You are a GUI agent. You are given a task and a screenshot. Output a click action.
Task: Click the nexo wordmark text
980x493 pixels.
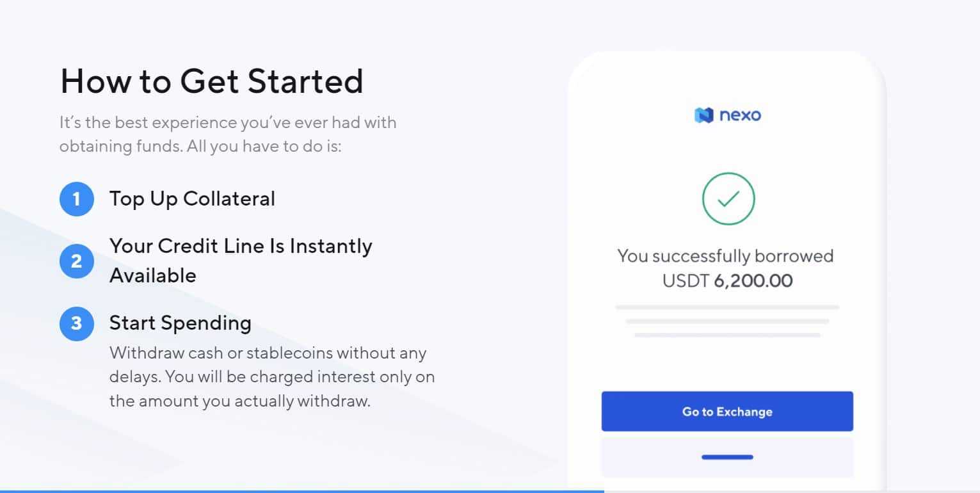coord(740,116)
